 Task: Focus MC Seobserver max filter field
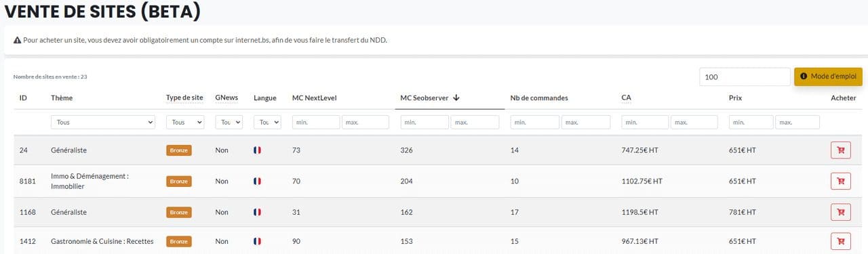475,123
